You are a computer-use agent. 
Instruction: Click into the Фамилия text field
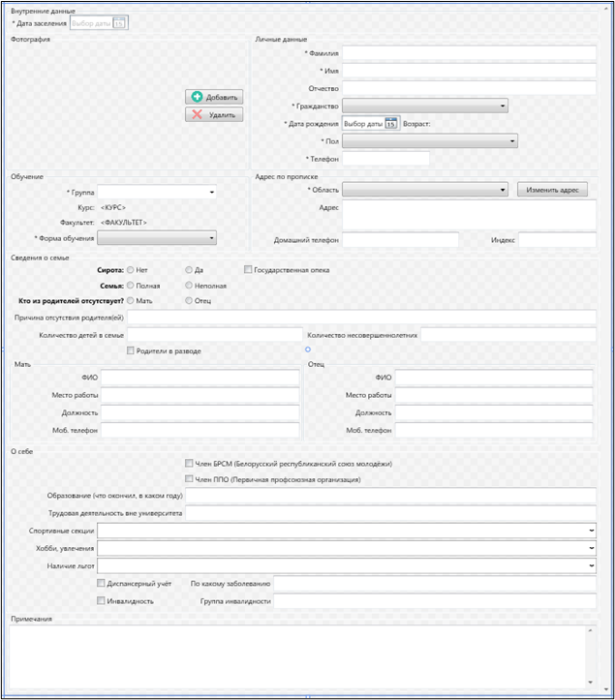[x=469, y=53]
